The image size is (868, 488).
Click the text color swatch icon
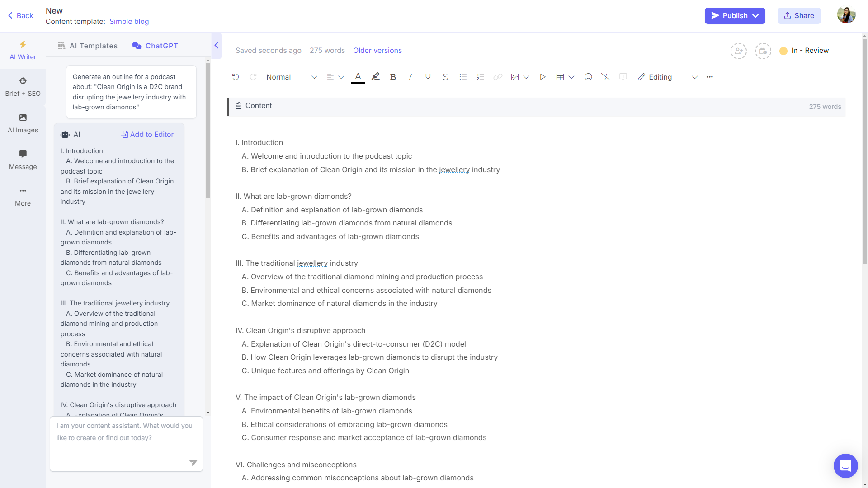tap(358, 77)
